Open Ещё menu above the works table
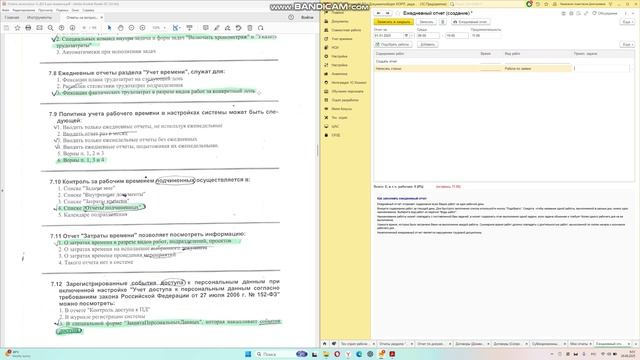Viewport: 640px width, 360px height. 627,44
